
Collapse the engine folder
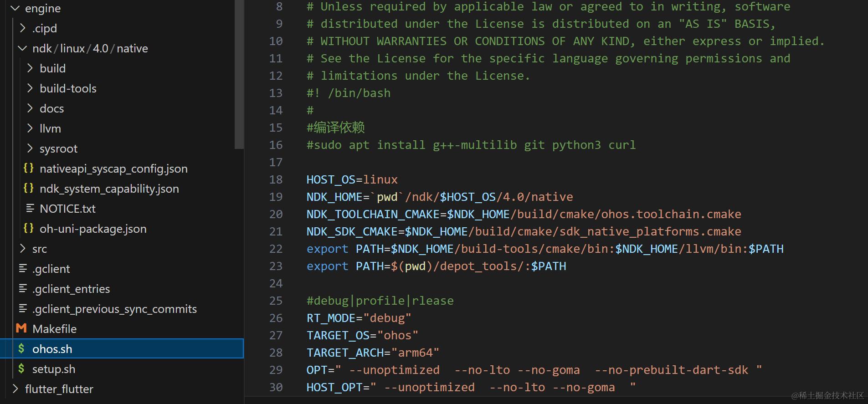pyautogui.click(x=15, y=8)
